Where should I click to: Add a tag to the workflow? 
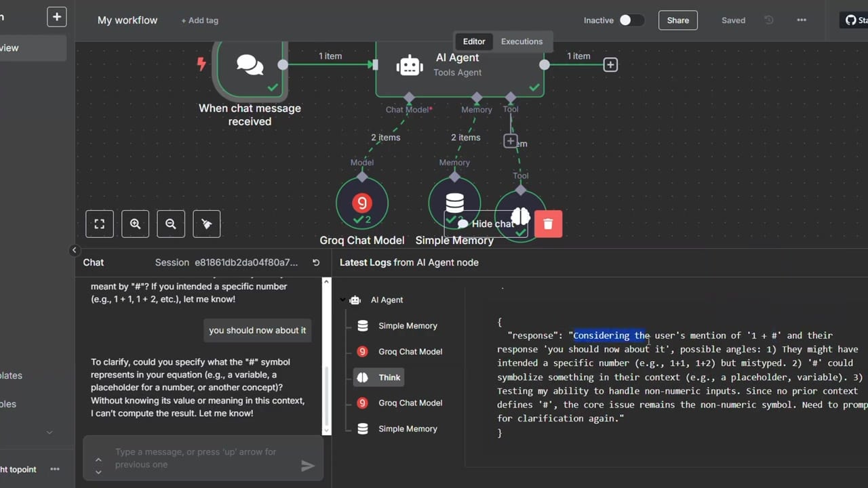coord(199,20)
